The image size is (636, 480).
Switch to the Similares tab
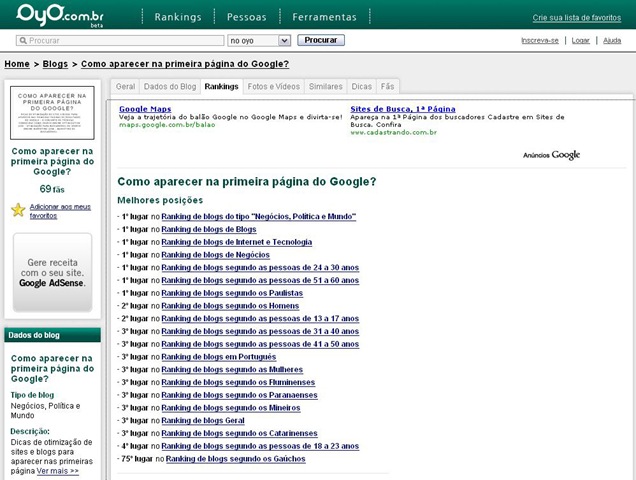pos(326,86)
